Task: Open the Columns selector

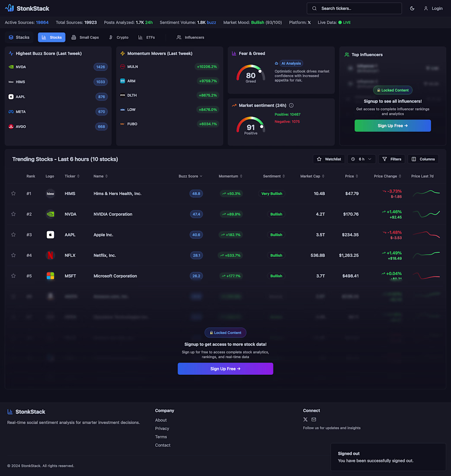Action: pos(423,159)
